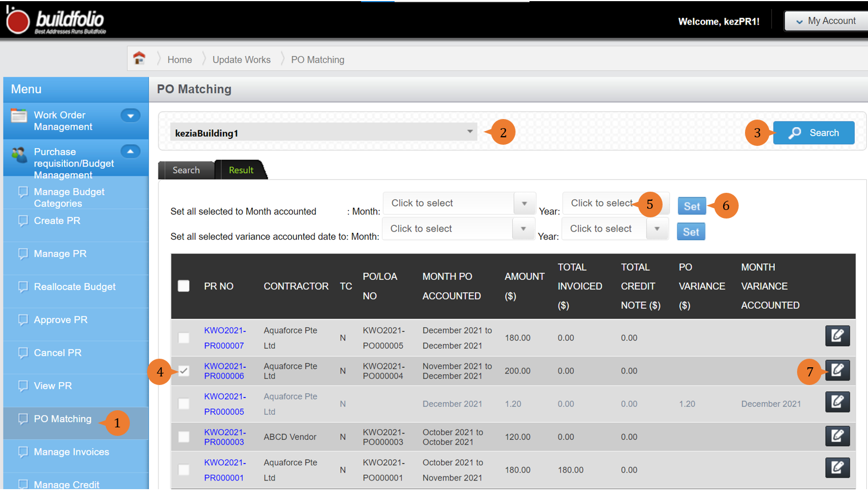This screenshot has height=496, width=868.
Task: Open Month dropdown for variance accounted date
Action: click(x=458, y=228)
